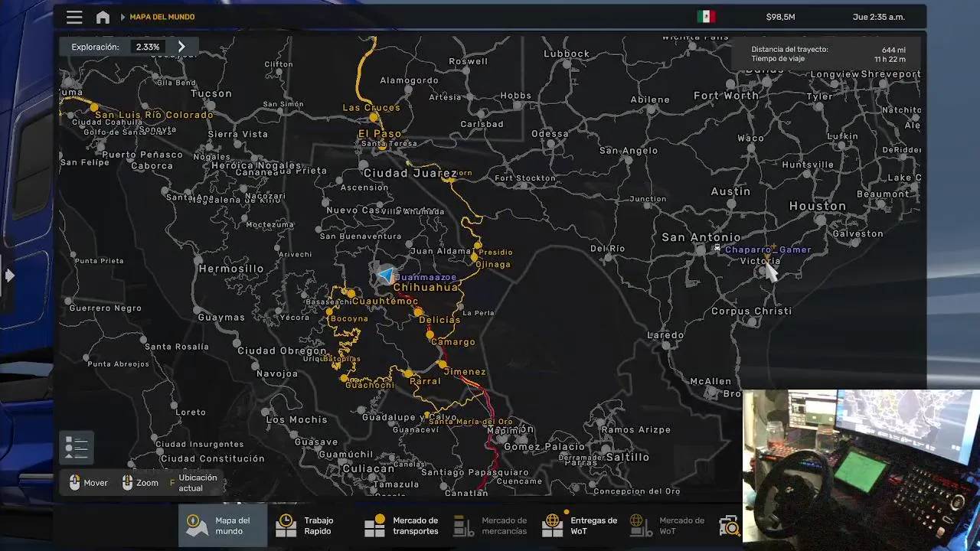Expand the left side panel arrow
Image resolution: width=980 pixels, height=551 pixels.
[9, 275]
